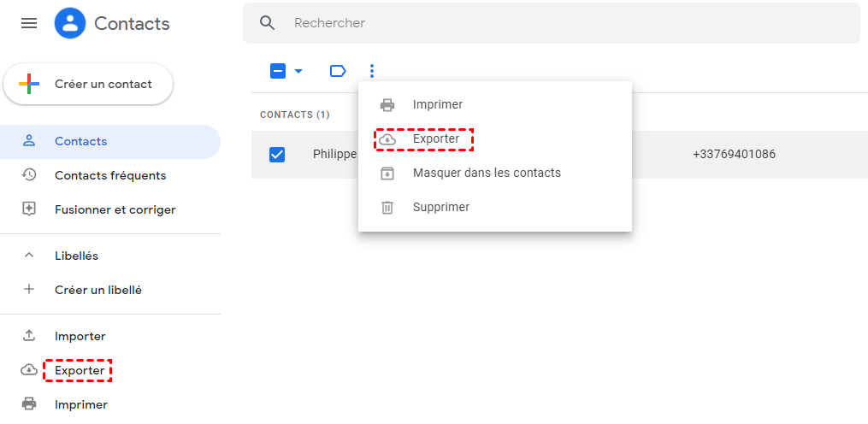
Task: Click the Créer un contact button
Action: pyautogui.click(x=89, y=84)
